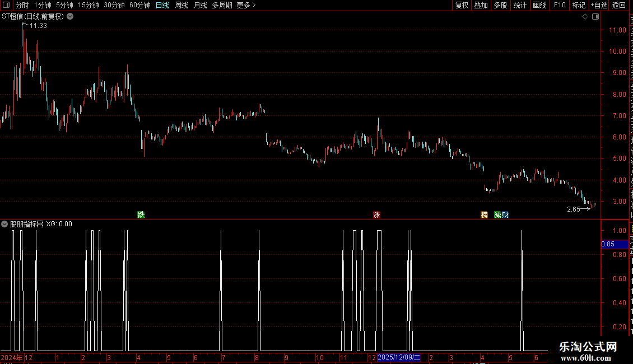633x364 pixels.
Task: Click the ST恒信(日线.前复权) chart title
Action: 32,17
